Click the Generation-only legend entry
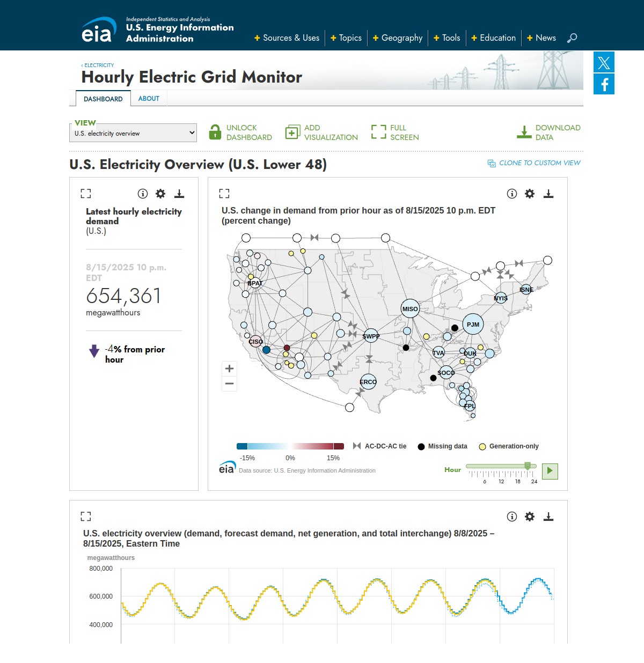 click(x=508, y=446)
